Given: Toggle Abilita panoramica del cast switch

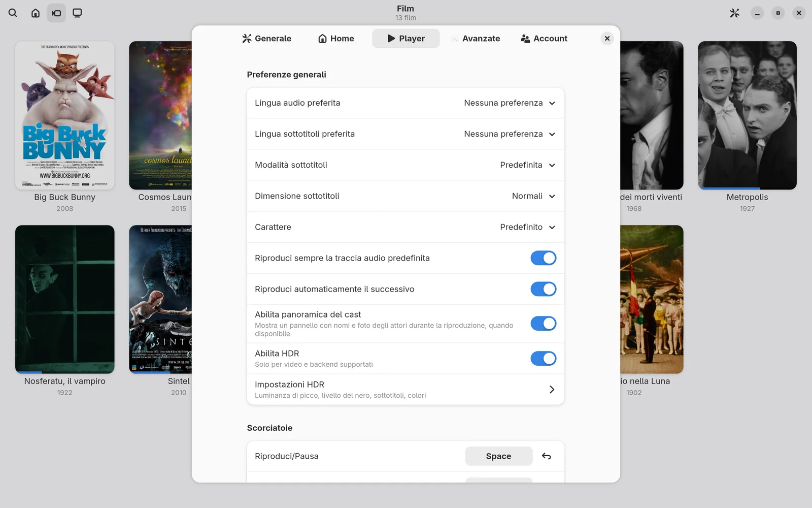Looking at the screenshot, I should [544, 324].
